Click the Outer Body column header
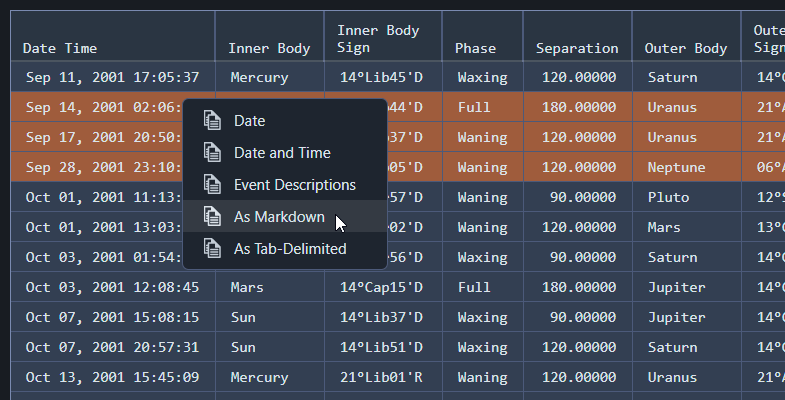This screenshot has height=400, width=785. pyautogui.click(x=686, y=36)
